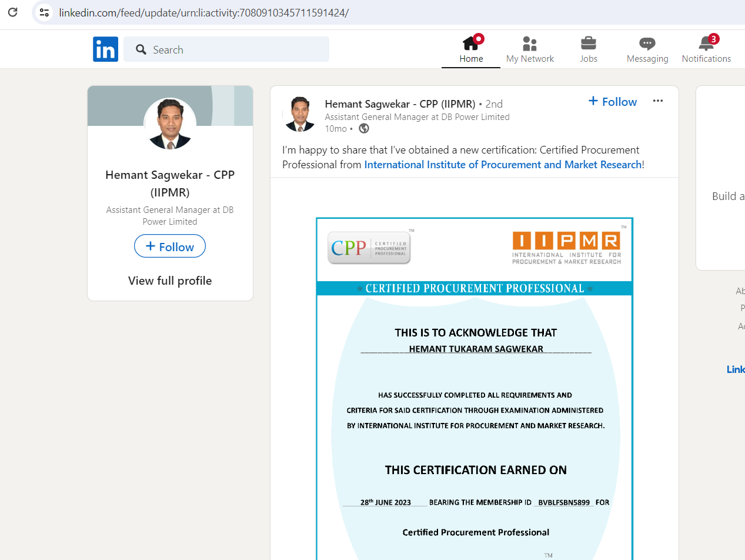Screen dimensions: 745x560
Task: Click Follow button in post header
Action: (613, 102)
